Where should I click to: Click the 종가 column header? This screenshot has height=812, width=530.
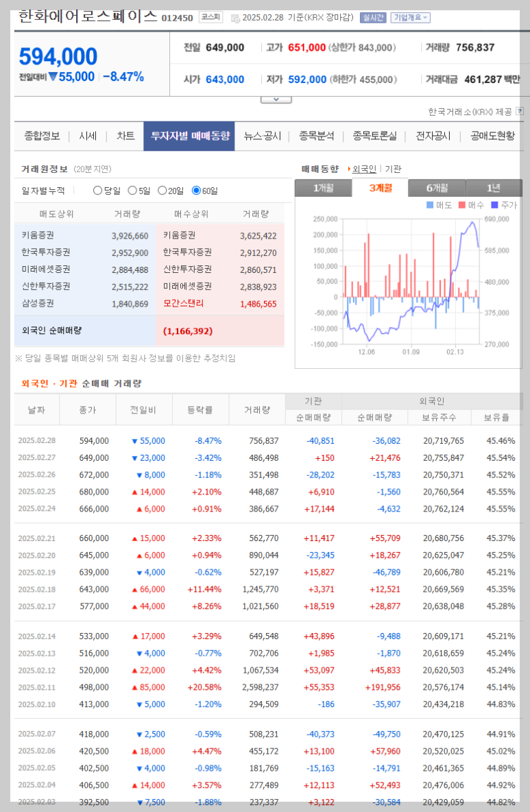(88, 409)
